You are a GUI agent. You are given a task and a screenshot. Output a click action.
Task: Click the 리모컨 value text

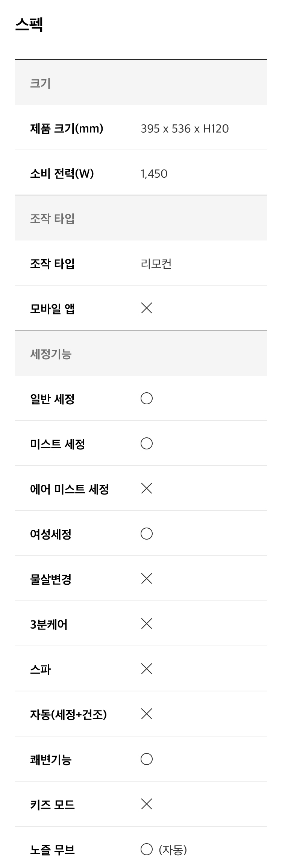point(156,263)
